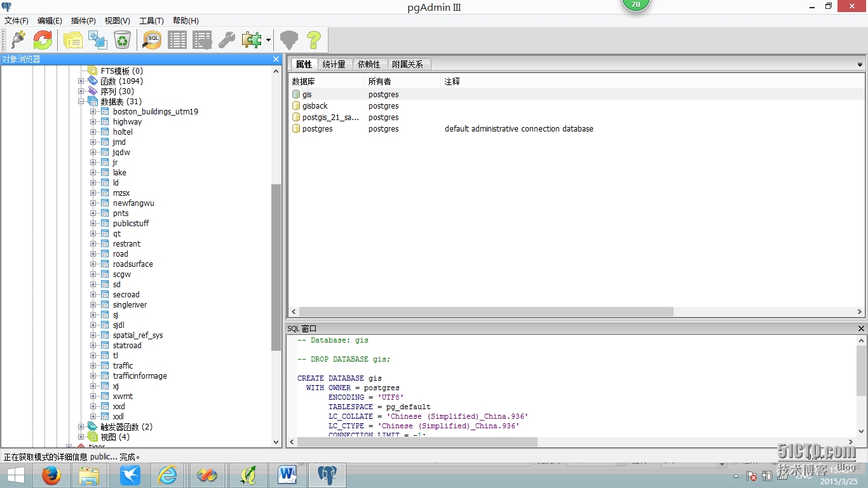This screenshot has width=868, height=488.
Task: Open the SQL help question mark
Action: 314,40
